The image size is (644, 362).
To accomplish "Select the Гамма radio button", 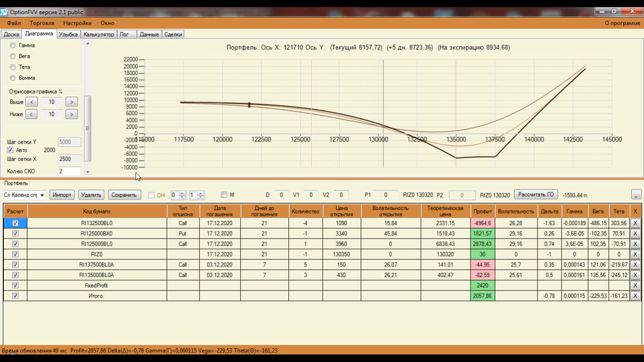I will click(x=13, y=45).
